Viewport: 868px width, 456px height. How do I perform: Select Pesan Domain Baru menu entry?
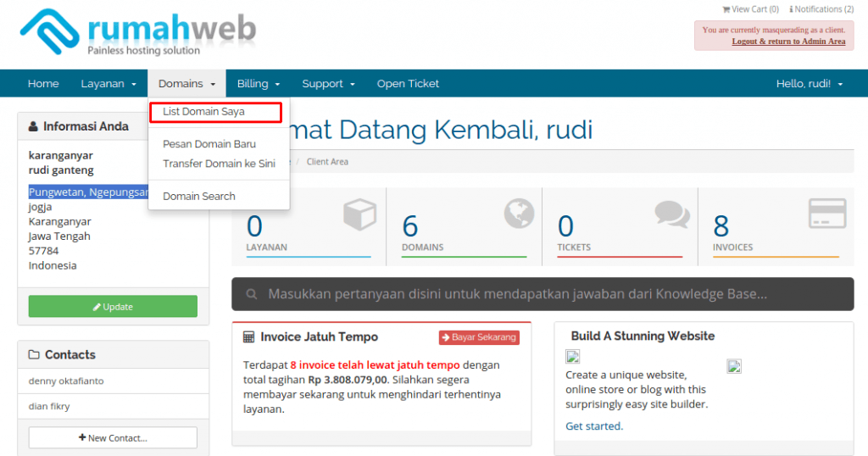209,144
